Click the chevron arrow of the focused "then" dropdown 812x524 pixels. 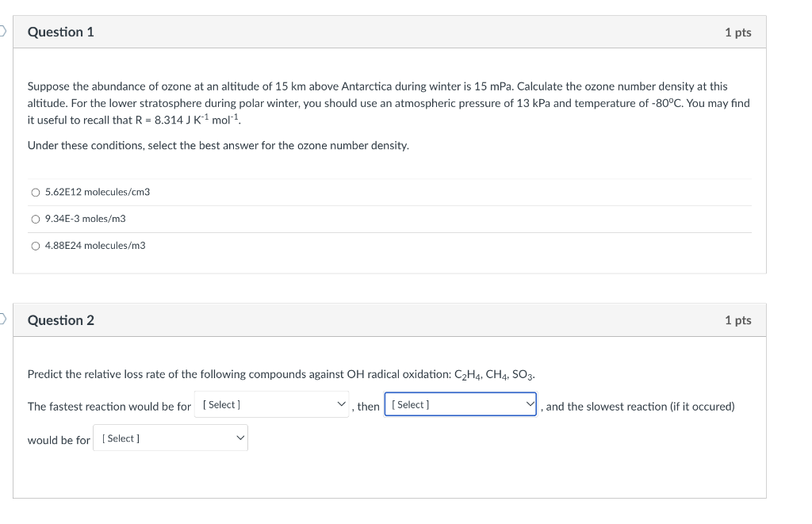click(530, 405)
